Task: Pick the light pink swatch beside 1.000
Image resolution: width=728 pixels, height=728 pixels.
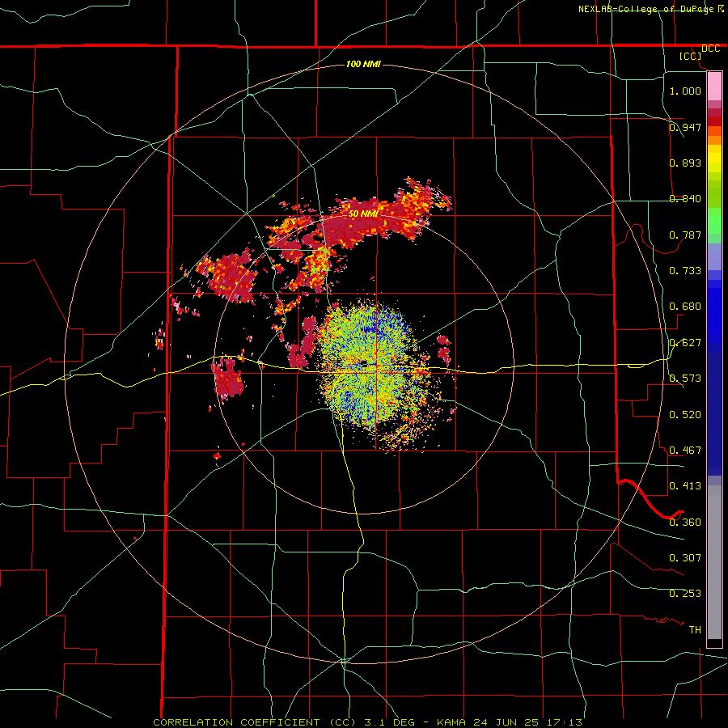Action: pos(714,87)
